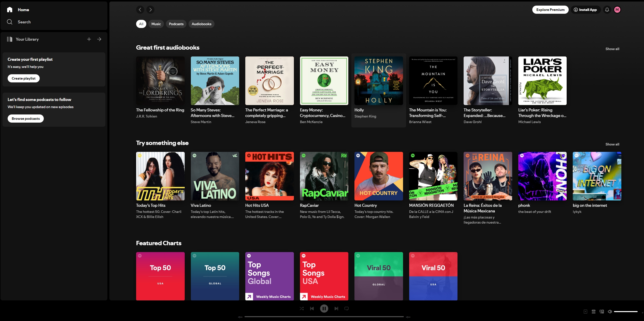Open The Fellowship of the Ring audiobook cover
The width and height of the screenshot is (644, 321).
tap(160, 81)
